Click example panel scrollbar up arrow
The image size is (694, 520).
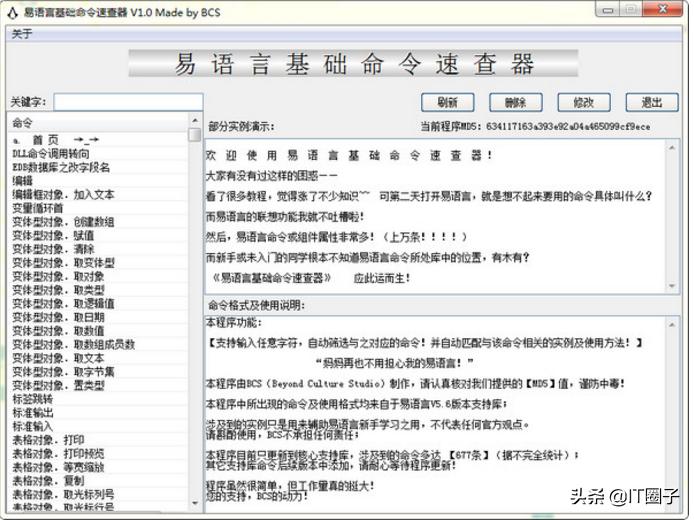click(672, 147)
